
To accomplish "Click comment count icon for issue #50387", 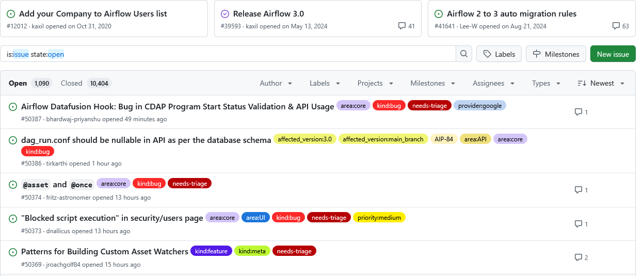I will [578, 112].
